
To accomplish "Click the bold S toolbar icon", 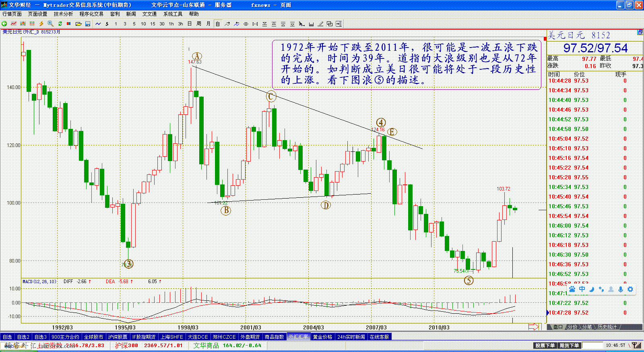I will 107,24.
